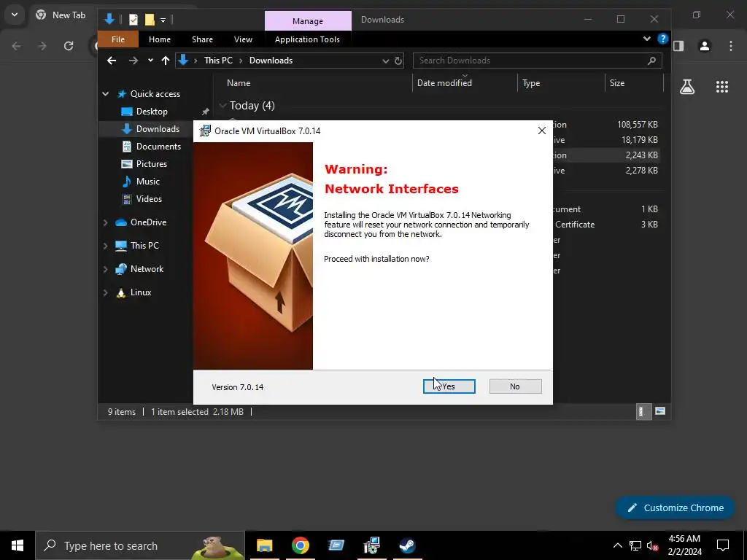Collapse the Quick access tree
Screen dimensions: 747x560
[x=105, y=94]
